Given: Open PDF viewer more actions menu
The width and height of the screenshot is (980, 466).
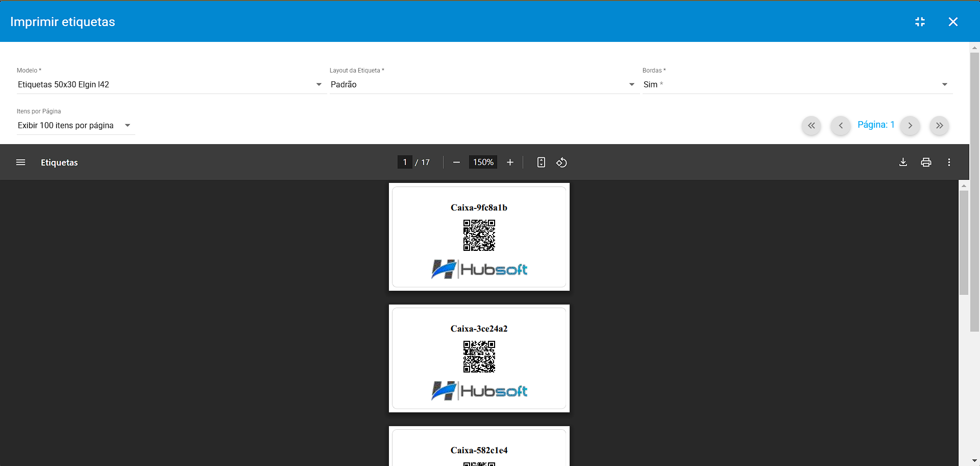Looking at the screenshot, I should [949, 162].
